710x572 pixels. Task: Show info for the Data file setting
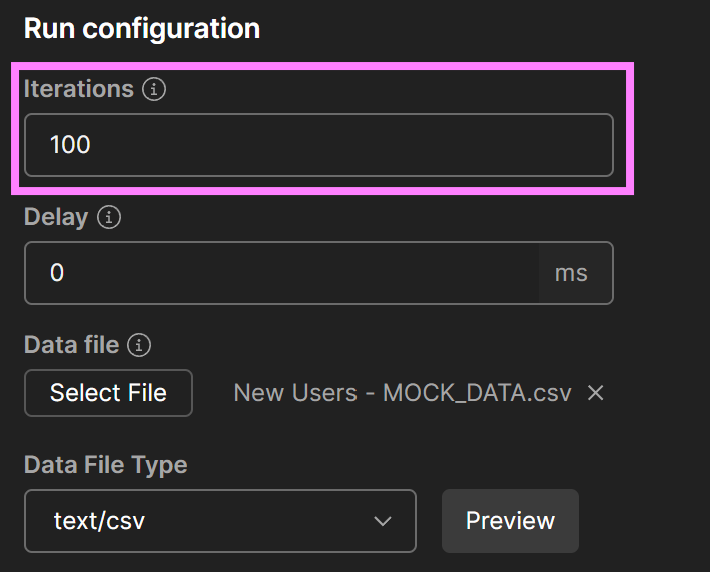pyautogui.click(x=139, y=345)
